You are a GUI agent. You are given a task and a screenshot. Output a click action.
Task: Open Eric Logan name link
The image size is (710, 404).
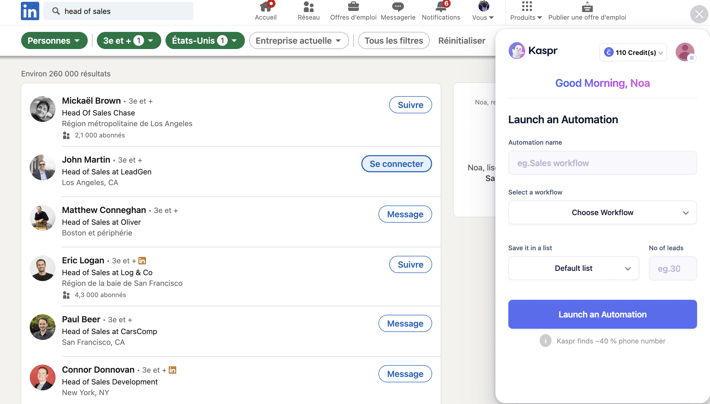83,260
